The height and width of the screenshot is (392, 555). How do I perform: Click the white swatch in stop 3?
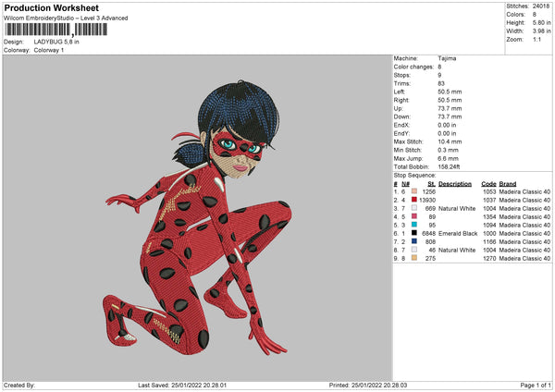[x=414, y=208]
